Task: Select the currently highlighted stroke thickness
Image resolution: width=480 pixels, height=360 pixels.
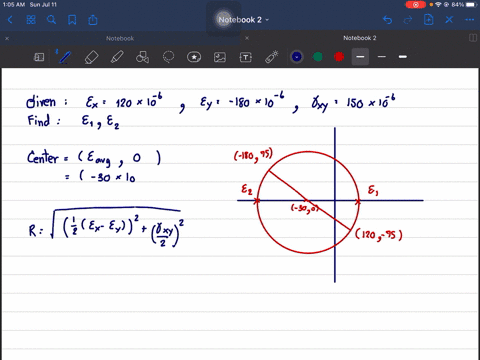Action: point(360,57)
